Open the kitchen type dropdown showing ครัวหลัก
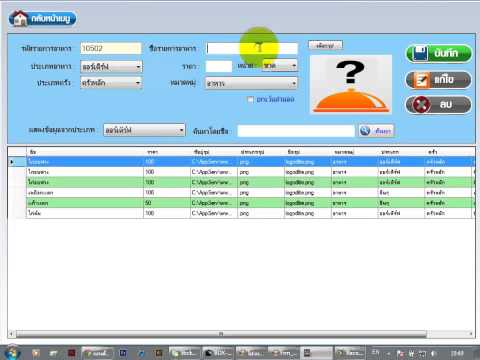The image size is (480, 360). pyautogui.click(x=111, y=83)
